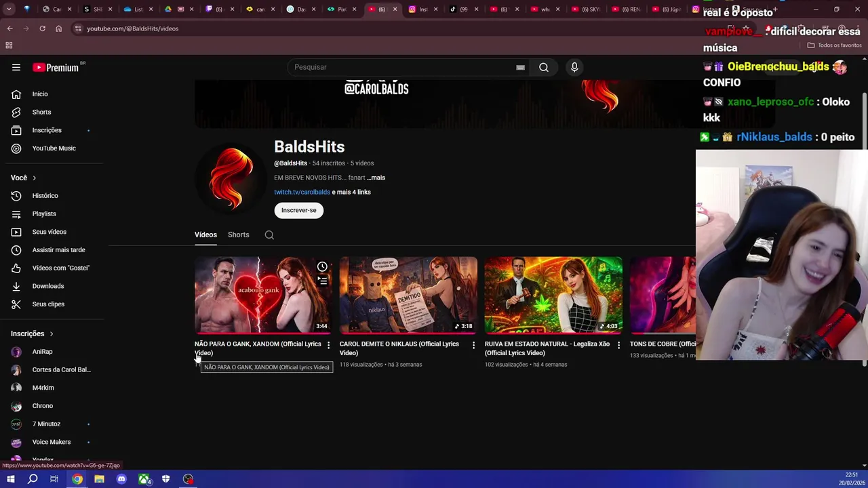This screenshot has height=488, width=868.
Task: Open options menu for CAROL DEMITE O NIKLAUS
Action: (473, 345)
